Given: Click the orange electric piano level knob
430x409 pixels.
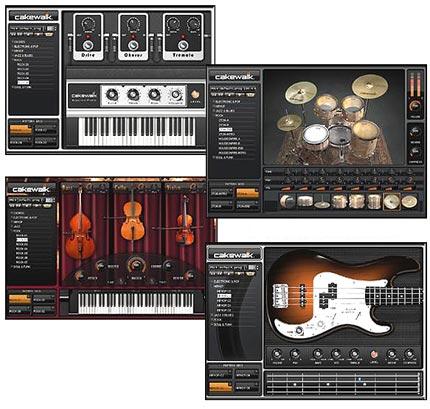Looking at the screenshot, I should [196, 94].
